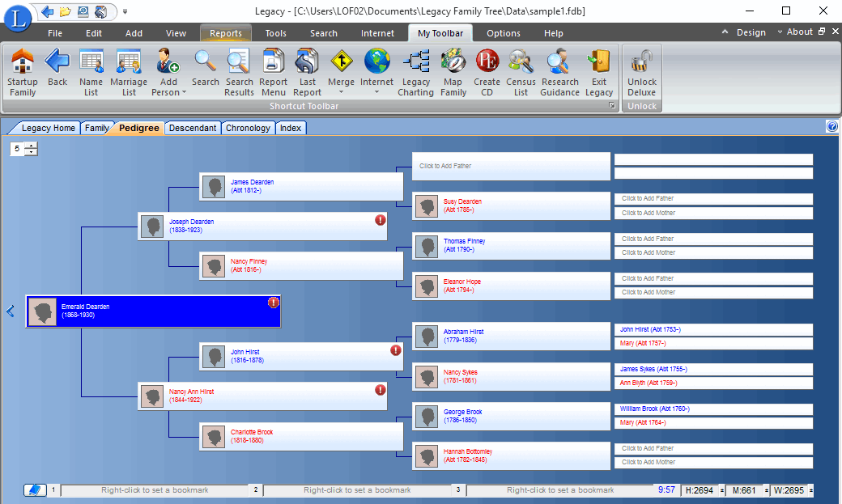Expand the Merge dropdown arrow
This screenshot has width=842, height=504.
tap(342, 92)
